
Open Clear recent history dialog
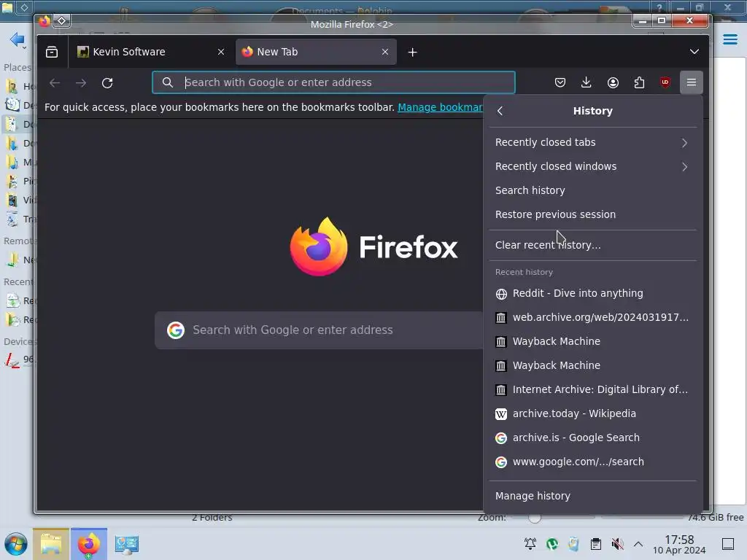coord(592,245)
